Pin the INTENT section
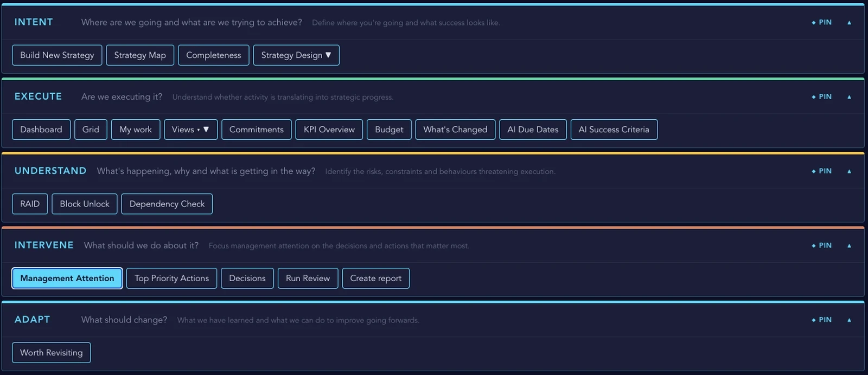Image resolution: width=868 pixels, height=375 pixels. coord(822,22)
